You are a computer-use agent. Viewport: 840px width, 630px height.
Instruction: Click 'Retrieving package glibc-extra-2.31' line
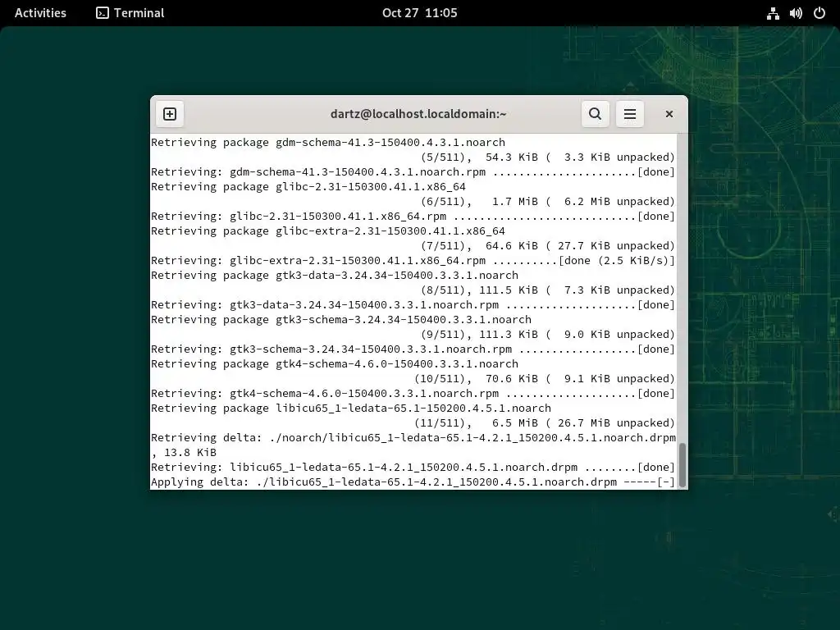(x=328, y=231)
